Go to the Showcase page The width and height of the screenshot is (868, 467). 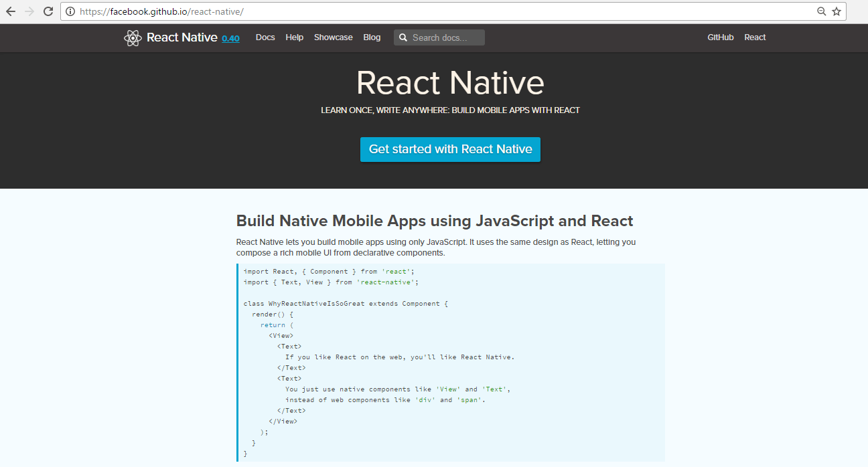pos(333,37)
